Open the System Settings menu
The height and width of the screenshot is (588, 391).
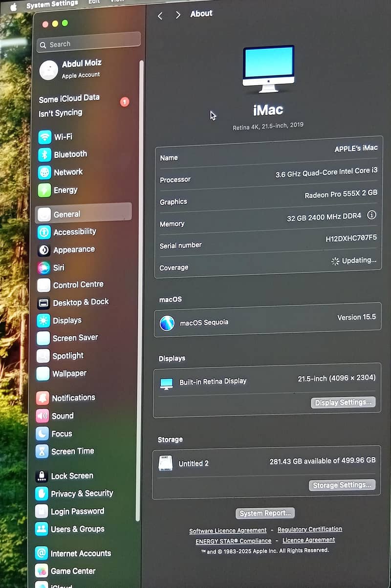tap(52, 5)
